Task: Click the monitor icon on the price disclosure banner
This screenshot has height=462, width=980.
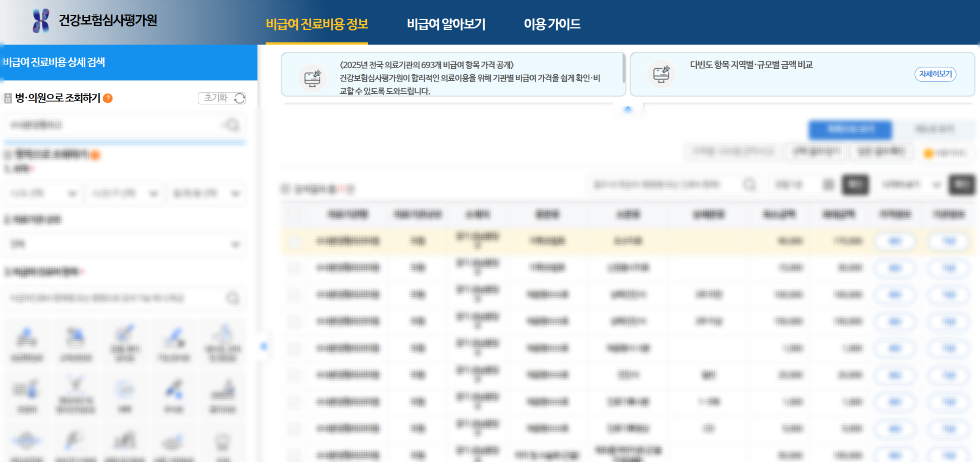Action: click(313, 78)
